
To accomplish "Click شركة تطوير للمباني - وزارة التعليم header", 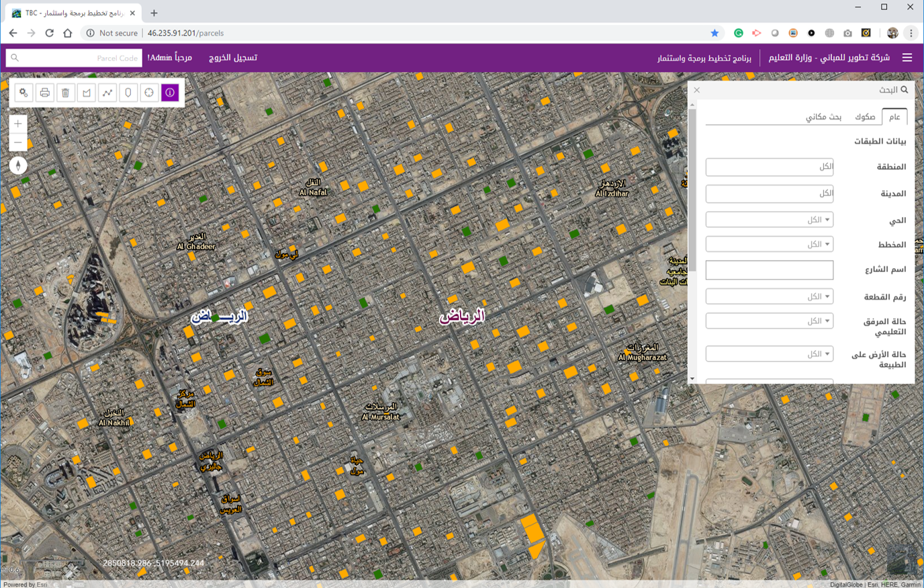I will [x=829, y=58].
